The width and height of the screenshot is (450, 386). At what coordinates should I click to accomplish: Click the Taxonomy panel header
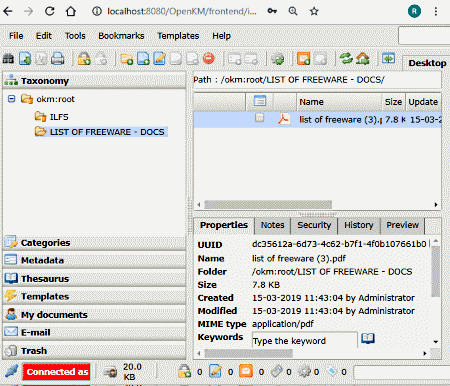(x=94, y=80)
